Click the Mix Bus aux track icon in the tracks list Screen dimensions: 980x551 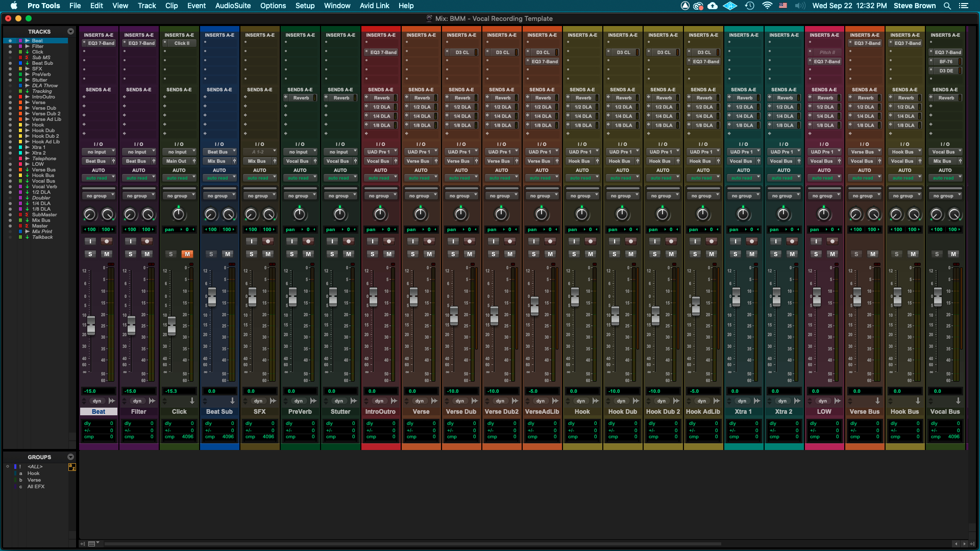pyautogui.click(x=27, y=220)
